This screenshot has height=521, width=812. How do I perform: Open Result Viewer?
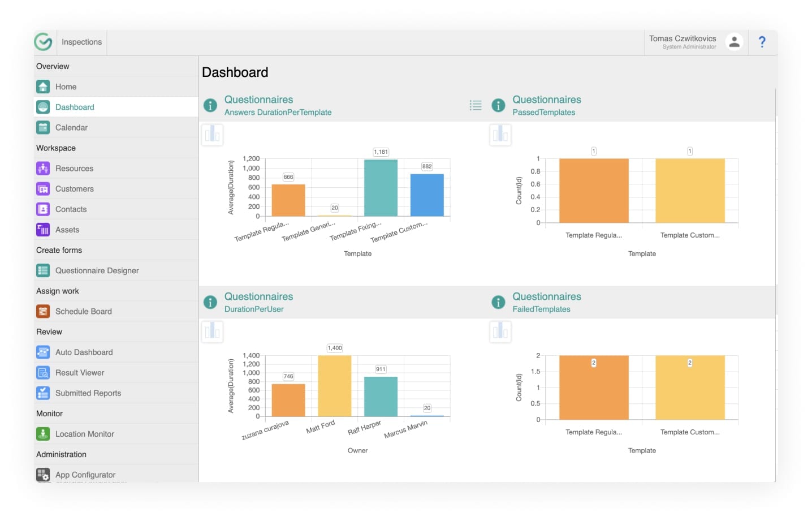coord(116,372)
